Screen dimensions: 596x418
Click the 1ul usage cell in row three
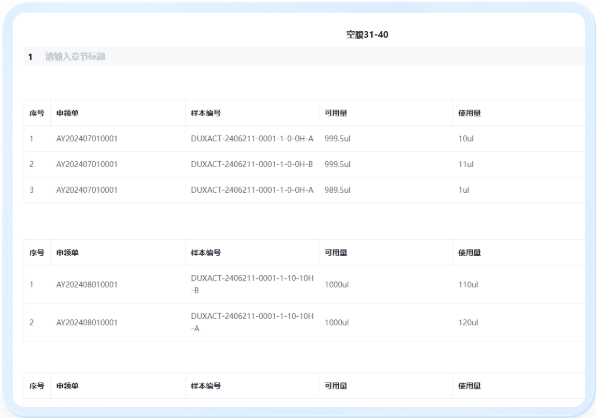(464, 190)
